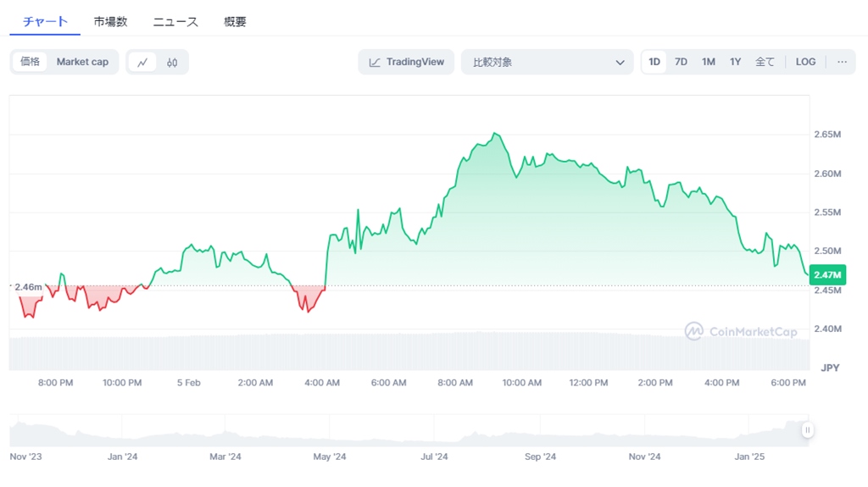Click the CoinMarketCap watermark logo
Screen dimensions: 868x487
[741, 331]
